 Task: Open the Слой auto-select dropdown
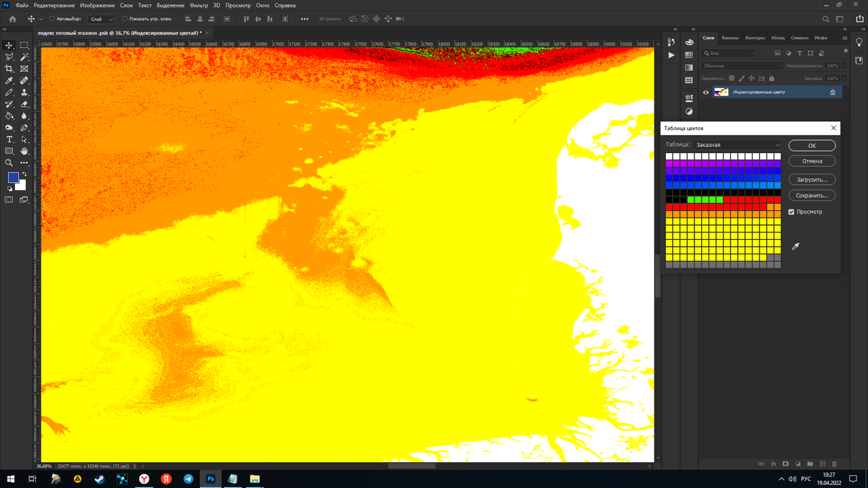pos(101,19)
